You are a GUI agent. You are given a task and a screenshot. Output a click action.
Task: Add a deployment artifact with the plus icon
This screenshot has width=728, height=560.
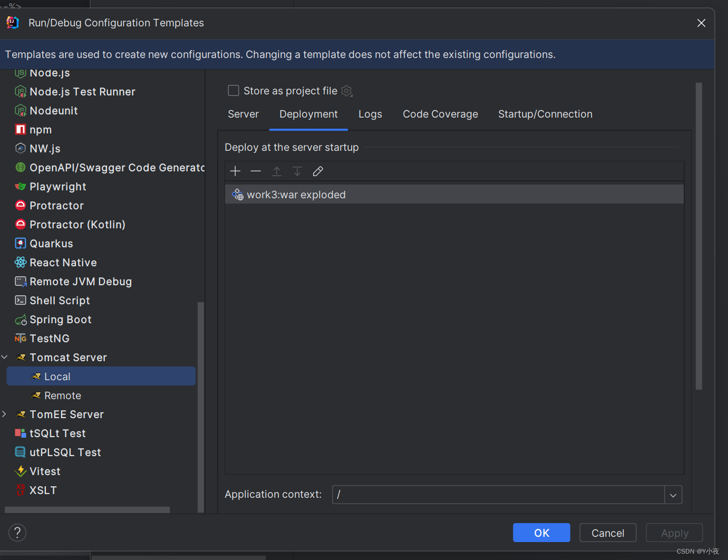point(235,171)
